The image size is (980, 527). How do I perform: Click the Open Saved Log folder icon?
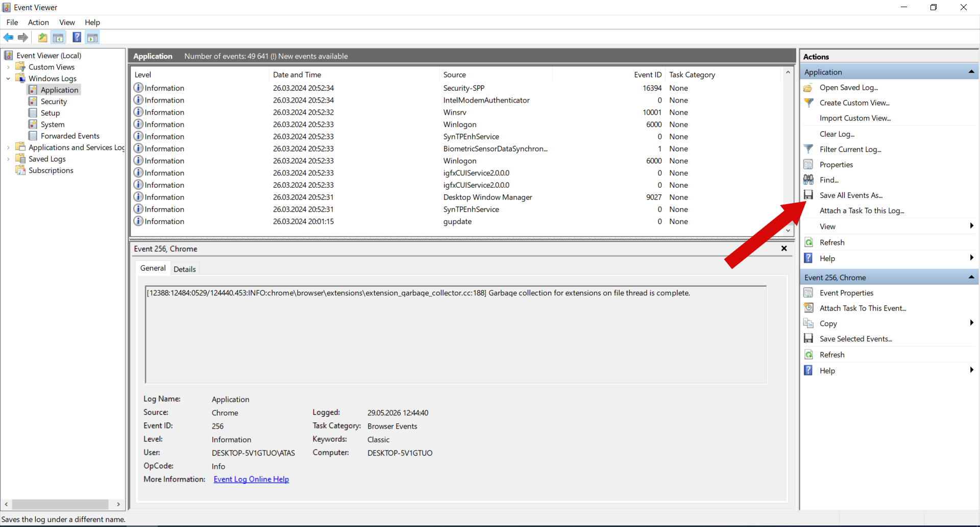pyautogui.click(x=808, y=87)
